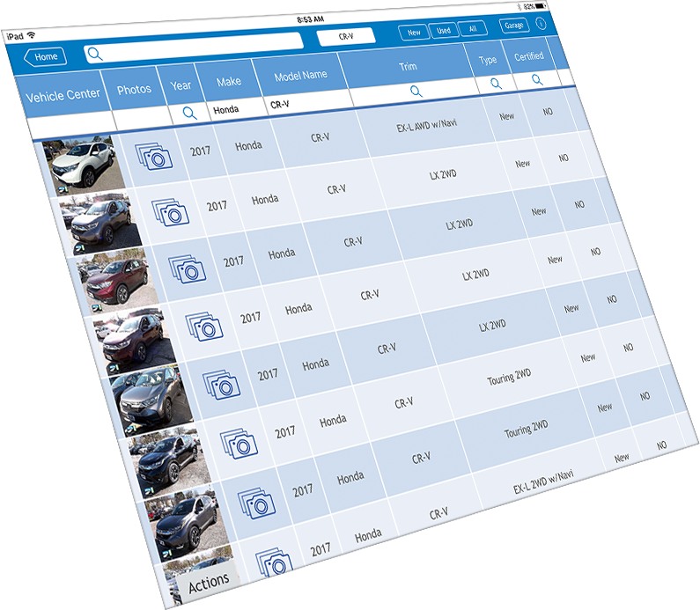
Task: Tap the battery indicator in status bar
Action: (541, 6)
